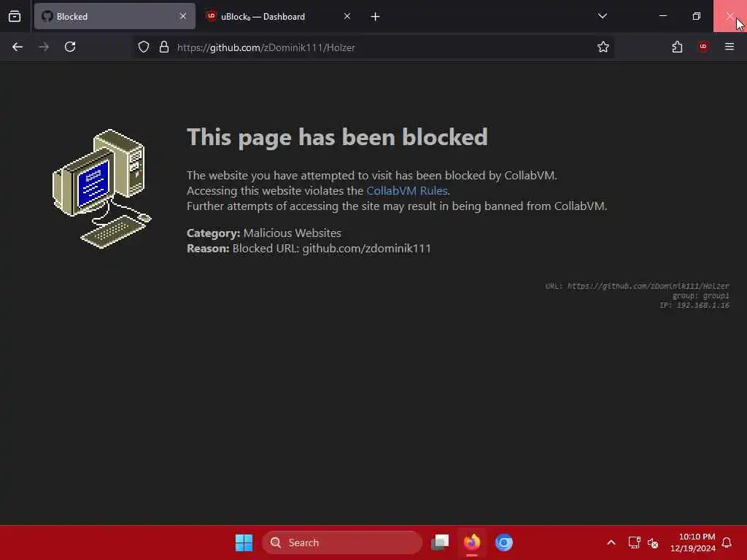This screenshot has height=560, width=747.
Task: Select the Category: Malicious Websites line
Action: tap(264, 233)
